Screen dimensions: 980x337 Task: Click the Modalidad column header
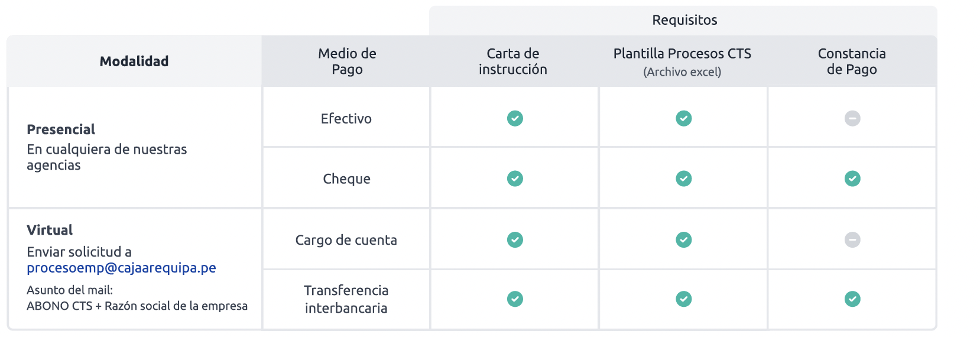[134, 61]
